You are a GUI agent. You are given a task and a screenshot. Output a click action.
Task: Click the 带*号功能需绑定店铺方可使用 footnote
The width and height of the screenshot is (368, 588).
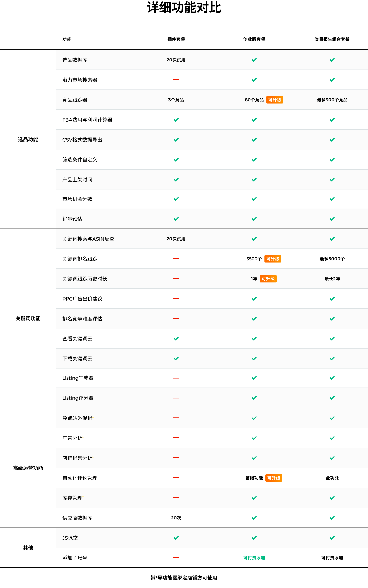184,578
